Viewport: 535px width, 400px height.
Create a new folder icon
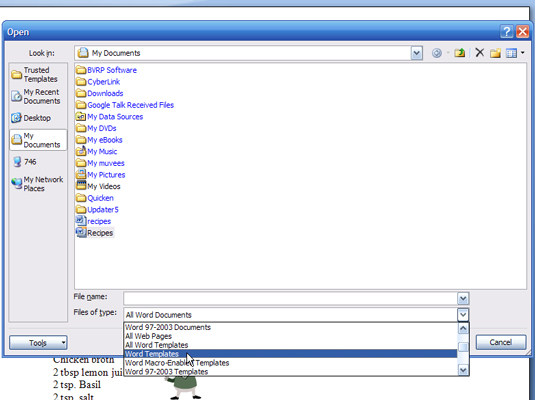[495, 53]
